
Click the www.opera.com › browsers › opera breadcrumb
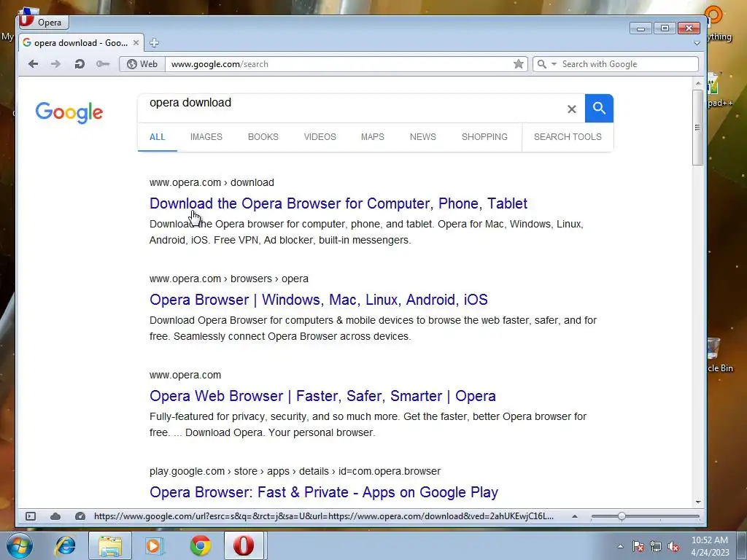tap(228, 279)
